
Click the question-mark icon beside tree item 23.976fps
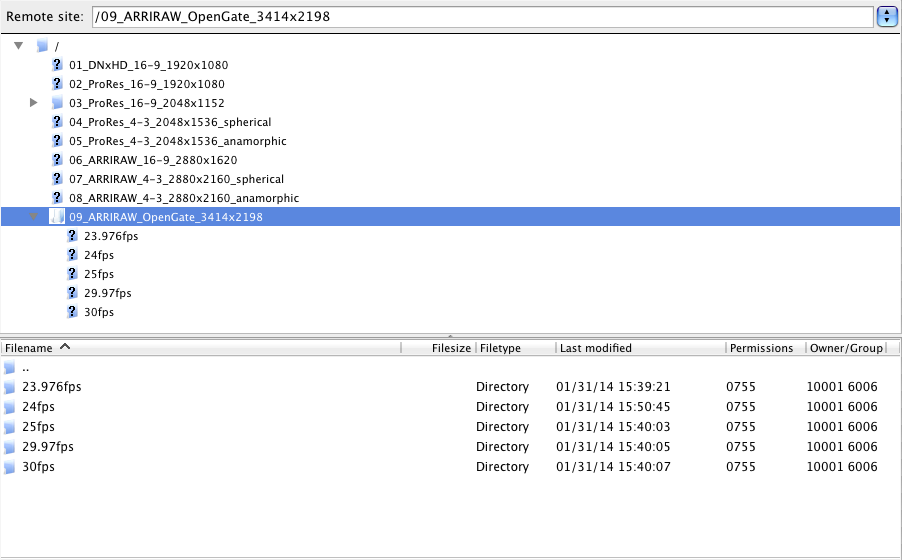[x=71, y=235]
